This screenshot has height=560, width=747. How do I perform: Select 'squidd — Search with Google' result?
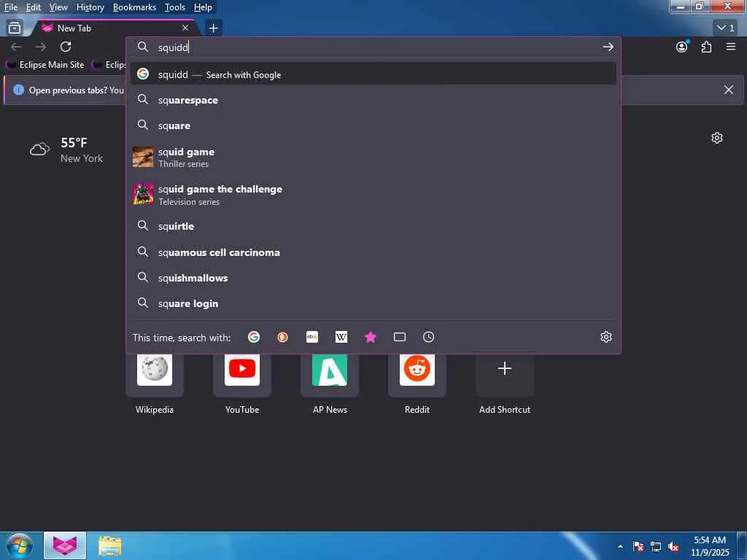tap(373, 74)
